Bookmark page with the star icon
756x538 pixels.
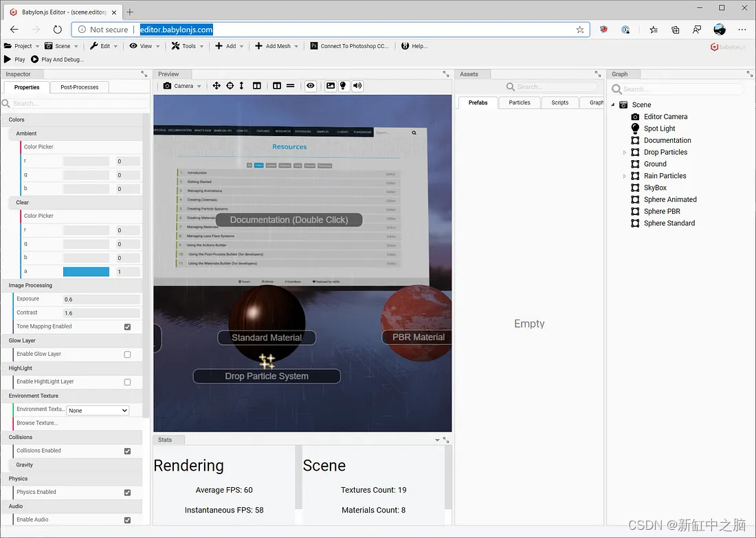(x=580, y=30)
